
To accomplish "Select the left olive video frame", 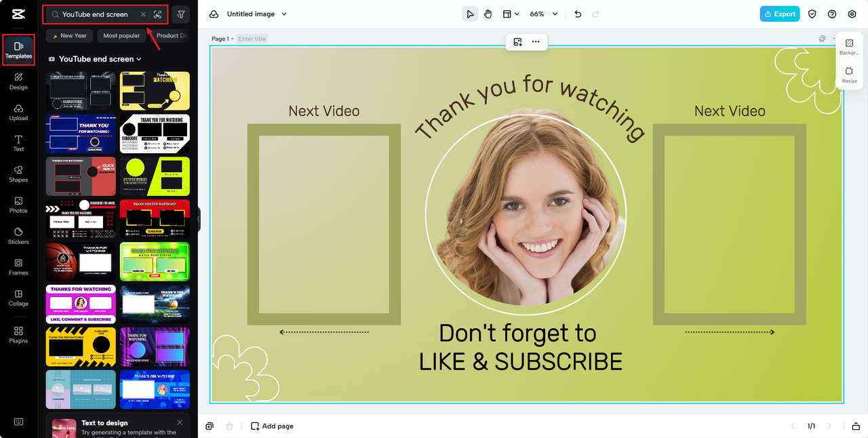I will click(x=324, y=224).
